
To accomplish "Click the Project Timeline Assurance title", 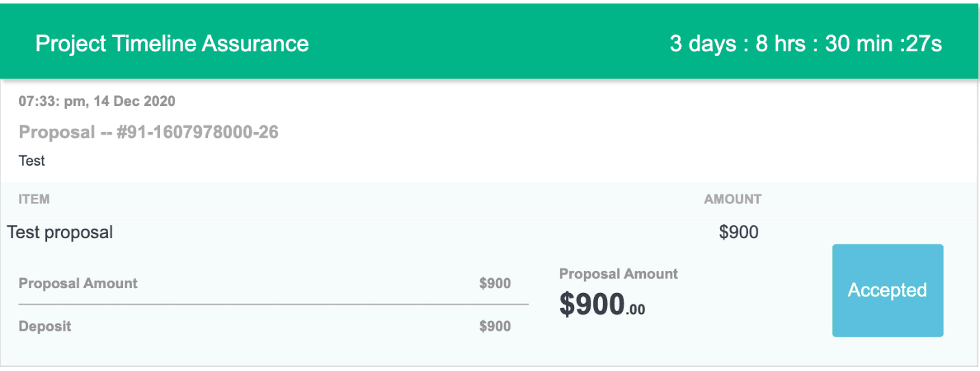I will [172, 44].
